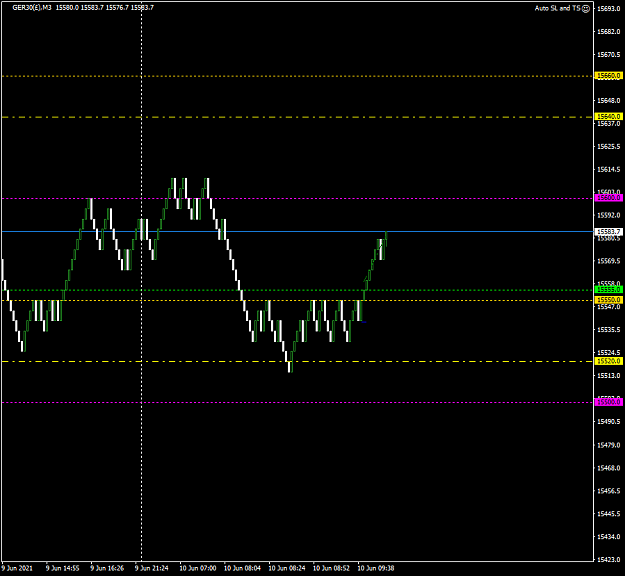
Task: Select the yellow 15640.0 price level label
Action: coord(608,116)
